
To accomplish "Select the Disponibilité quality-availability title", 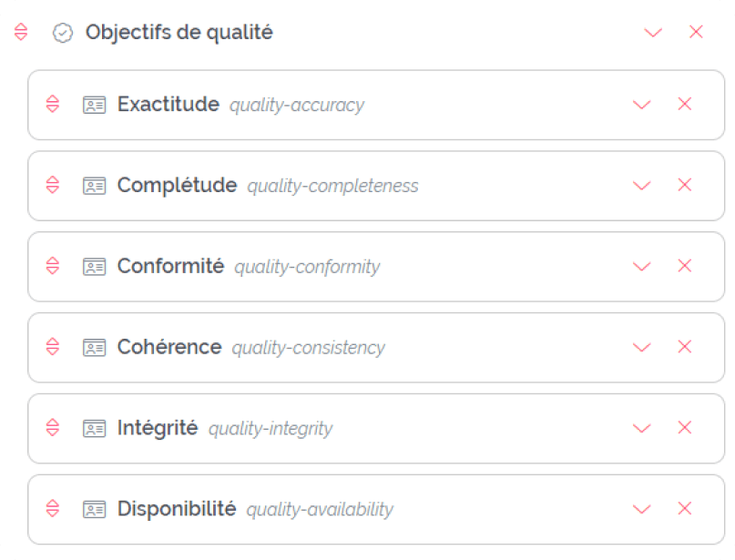I will point(177,509).
